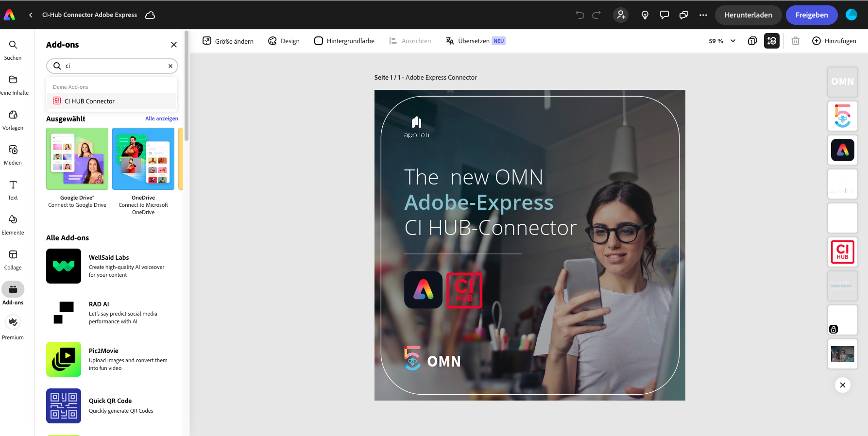Click the Herunterladen button

point(748,15)
